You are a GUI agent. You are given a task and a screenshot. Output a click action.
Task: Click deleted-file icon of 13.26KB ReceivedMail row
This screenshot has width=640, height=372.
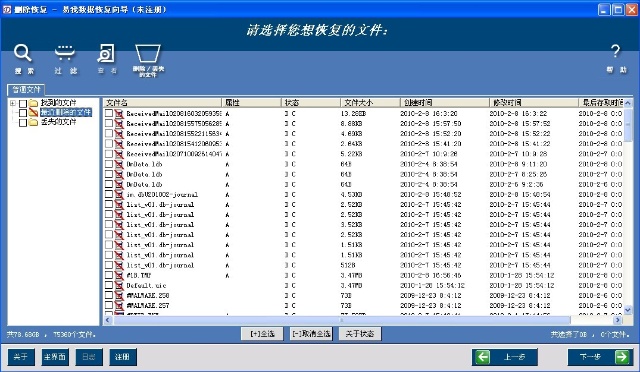click(x=119, y=114)
